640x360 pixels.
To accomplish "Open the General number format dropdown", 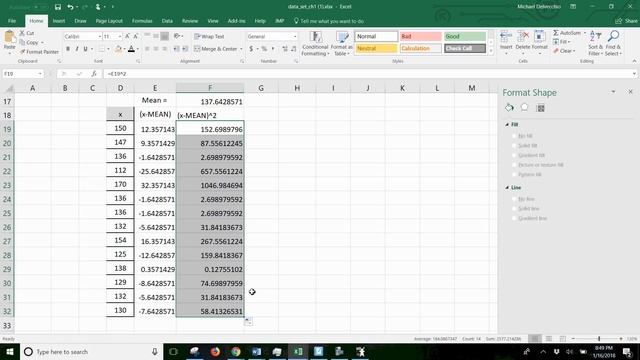I will tap(295, 37).
